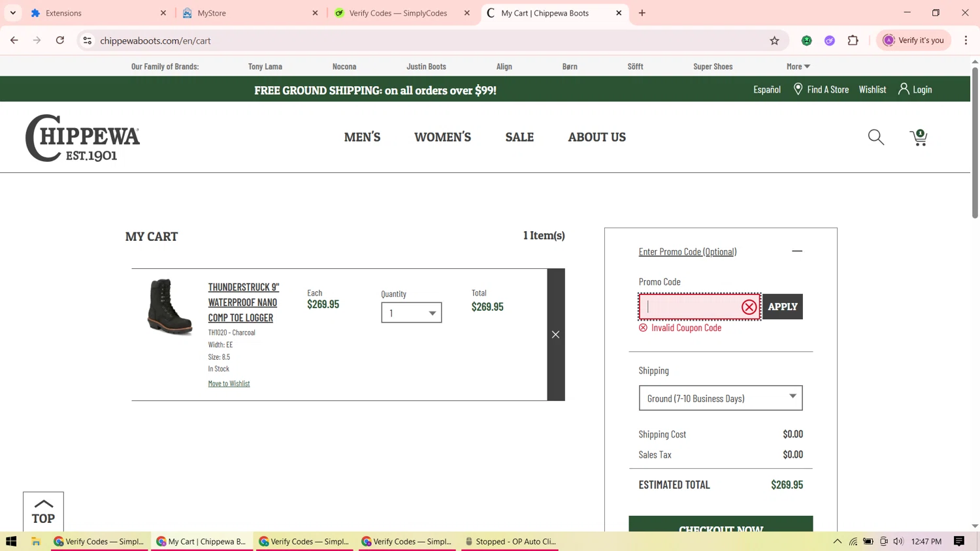Open the WOMEN'S menu
The height and width of the screenshot is (551, 980).
(442, 137)
